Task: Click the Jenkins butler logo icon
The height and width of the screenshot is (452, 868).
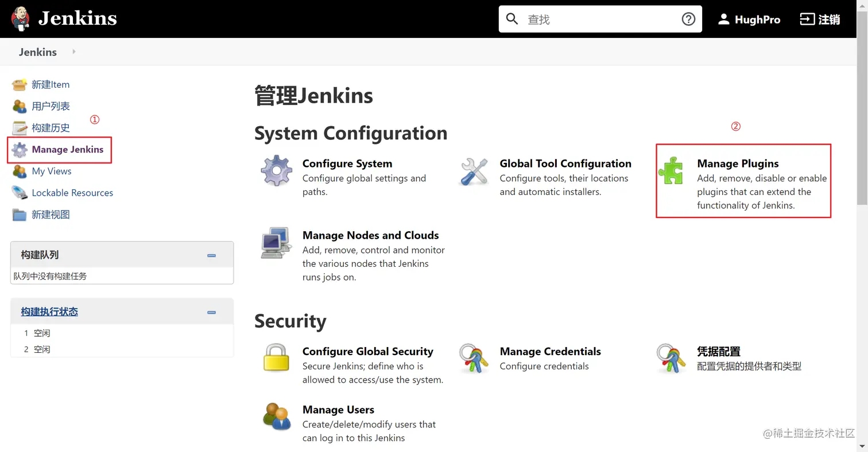Action: (21, 18)
